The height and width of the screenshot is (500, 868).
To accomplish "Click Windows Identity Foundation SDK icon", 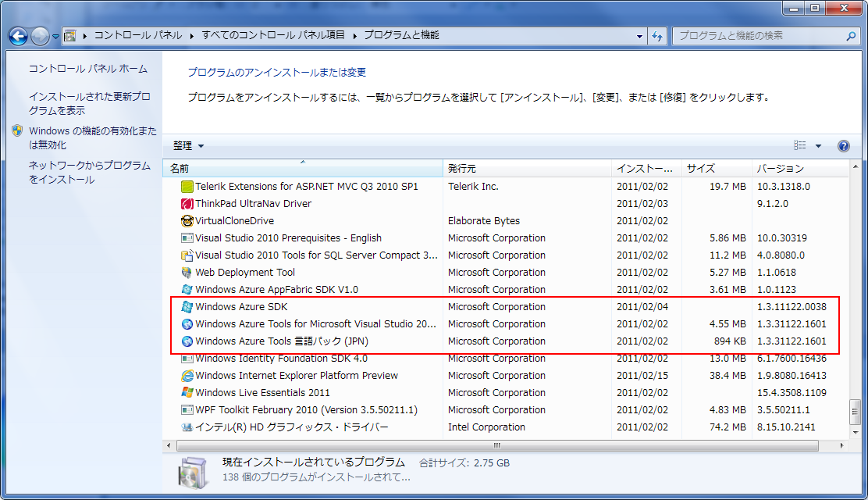I will click(x=187, y=359).
